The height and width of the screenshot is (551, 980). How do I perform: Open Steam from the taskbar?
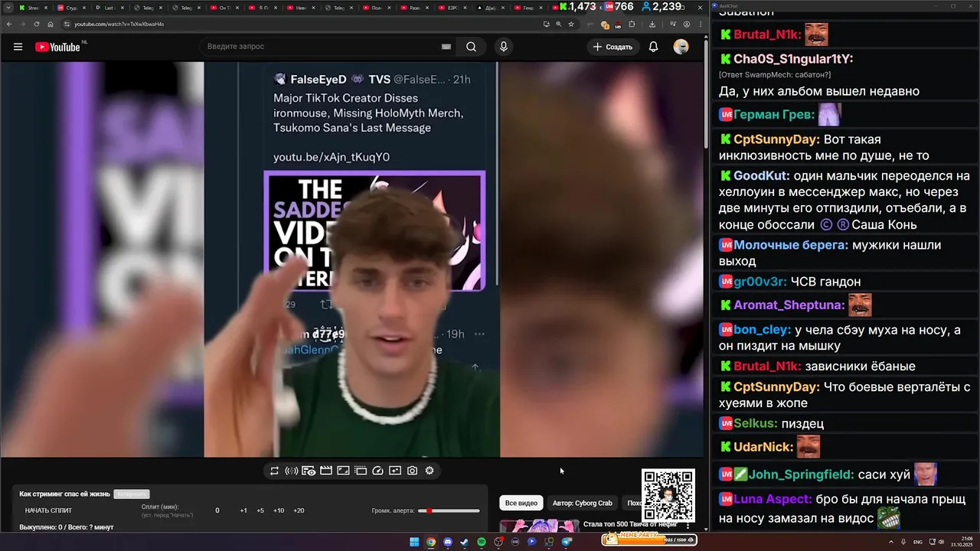[464, 542]
